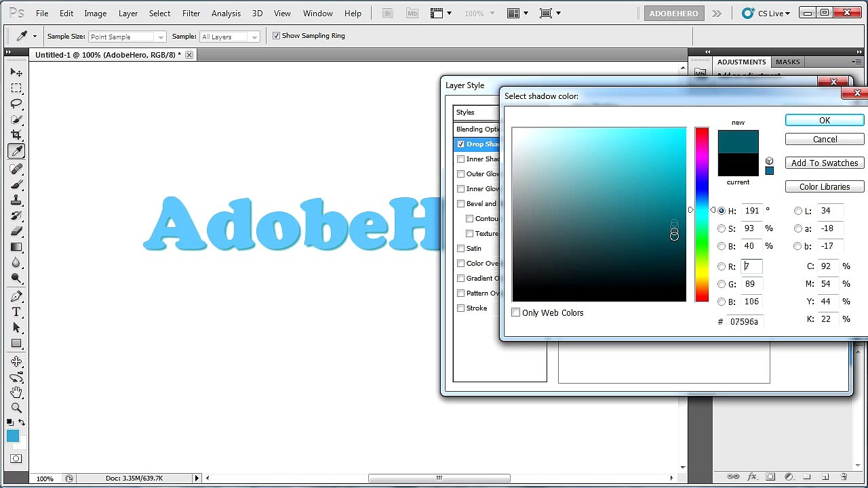Expand the workspace switcher chevrons

pos(717,13)
